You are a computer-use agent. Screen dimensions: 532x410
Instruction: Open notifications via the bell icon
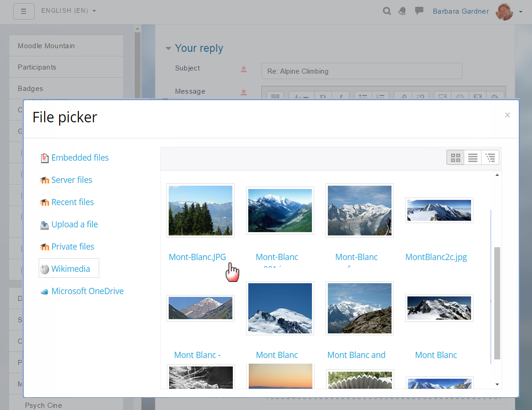click(402, 11)
